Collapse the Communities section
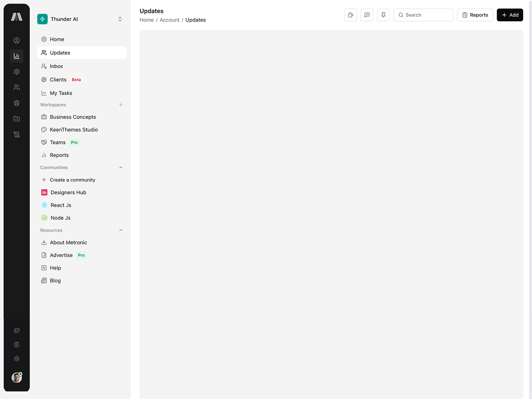532x399 pixels. click(121, 168)
